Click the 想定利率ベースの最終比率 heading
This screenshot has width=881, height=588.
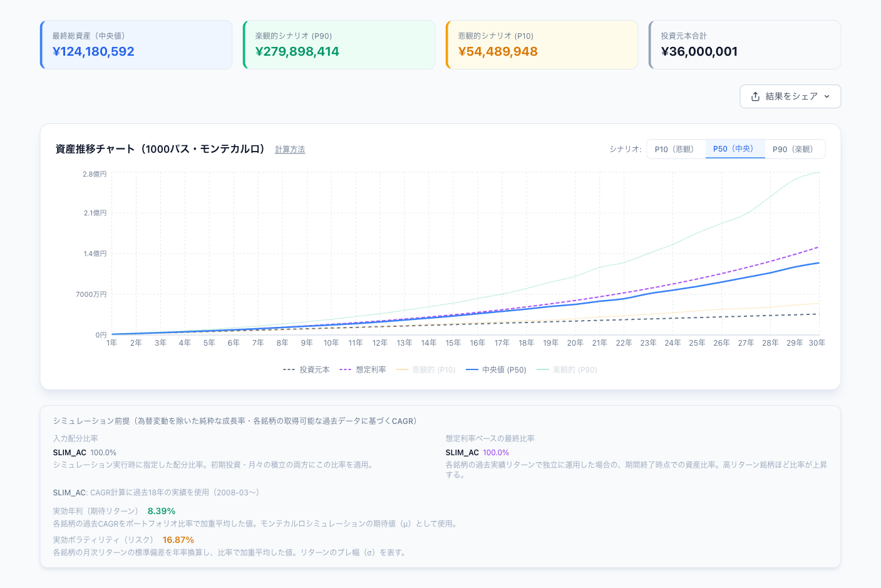[490, 438]
